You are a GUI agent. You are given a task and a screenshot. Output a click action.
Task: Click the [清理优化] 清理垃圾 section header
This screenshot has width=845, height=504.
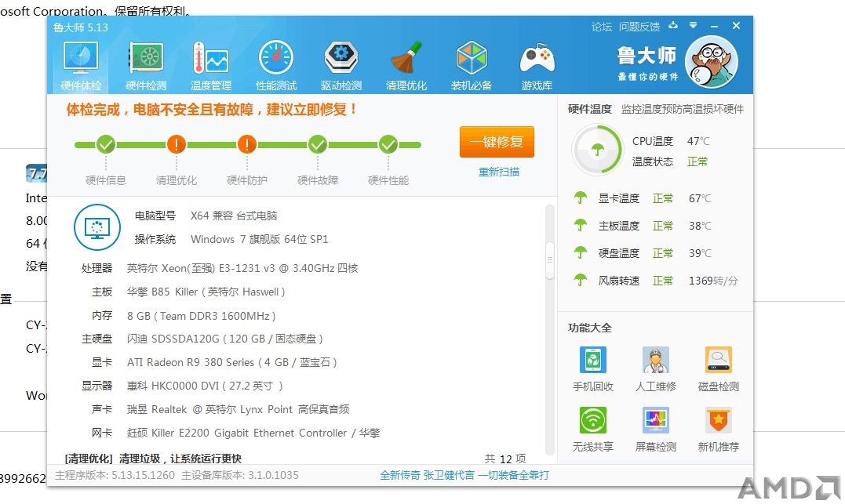tap(153, 459)
